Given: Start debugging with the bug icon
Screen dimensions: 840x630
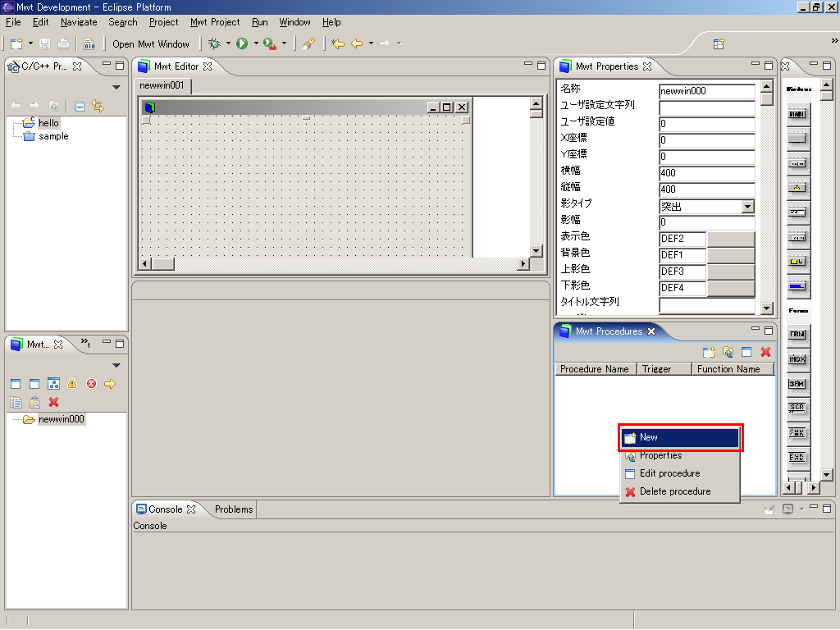Looking at the screenshot, I should (x=214, y=43).
